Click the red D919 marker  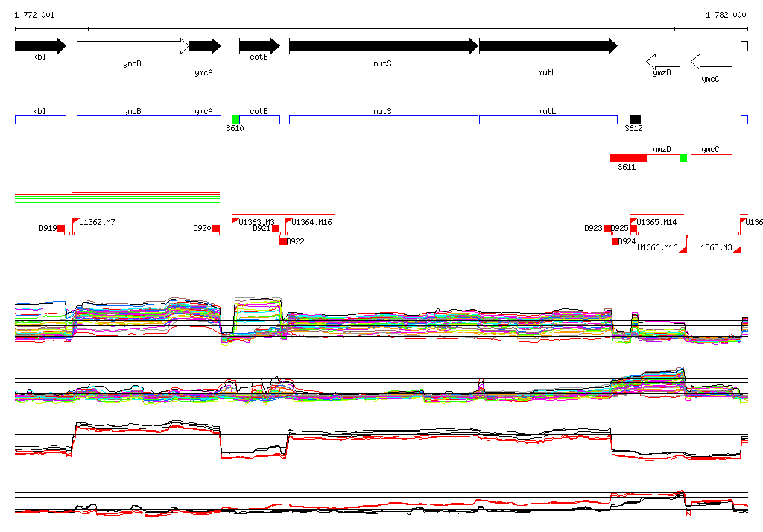pyautogui.click(x=61, y=229)
